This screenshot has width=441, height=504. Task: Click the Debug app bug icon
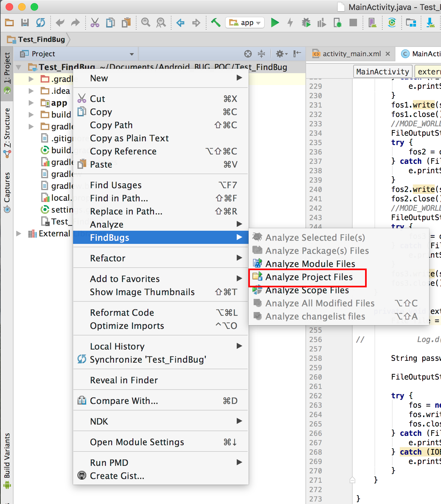tap(306, 23)
